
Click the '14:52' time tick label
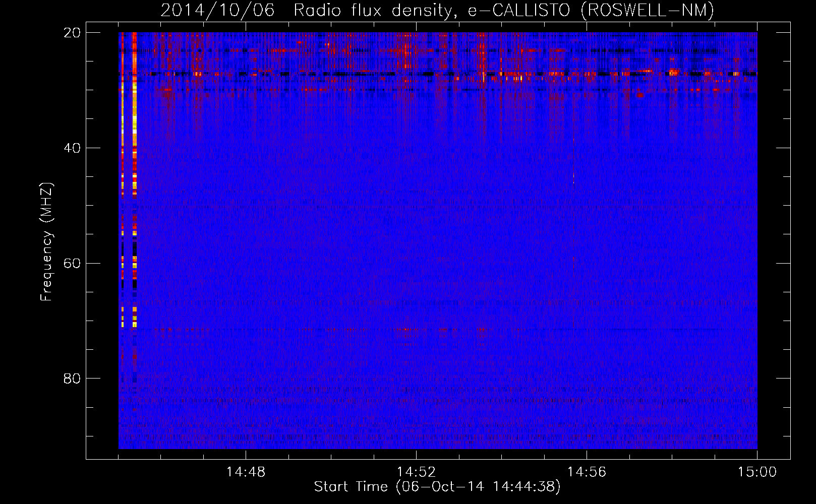tap(416, 472)
